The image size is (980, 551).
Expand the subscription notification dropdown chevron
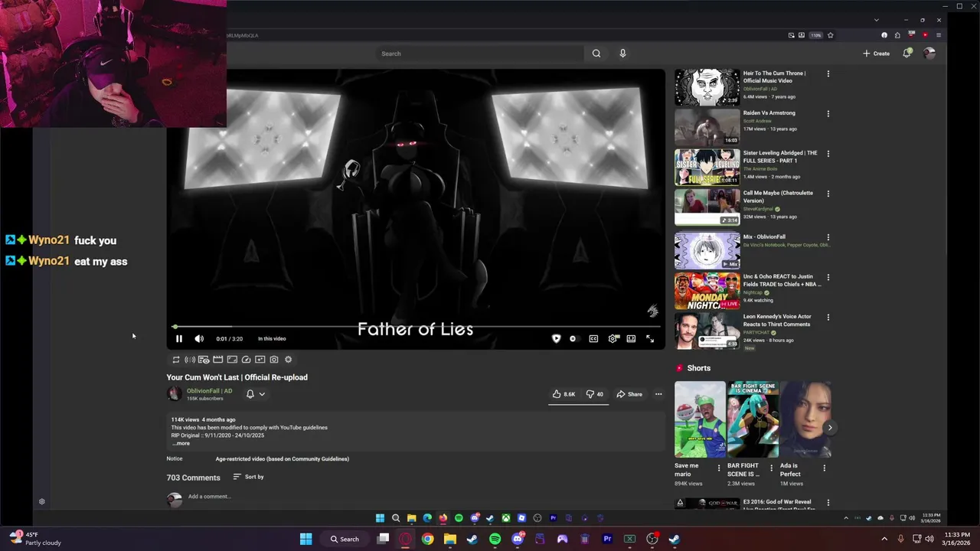tap(262, 394)
